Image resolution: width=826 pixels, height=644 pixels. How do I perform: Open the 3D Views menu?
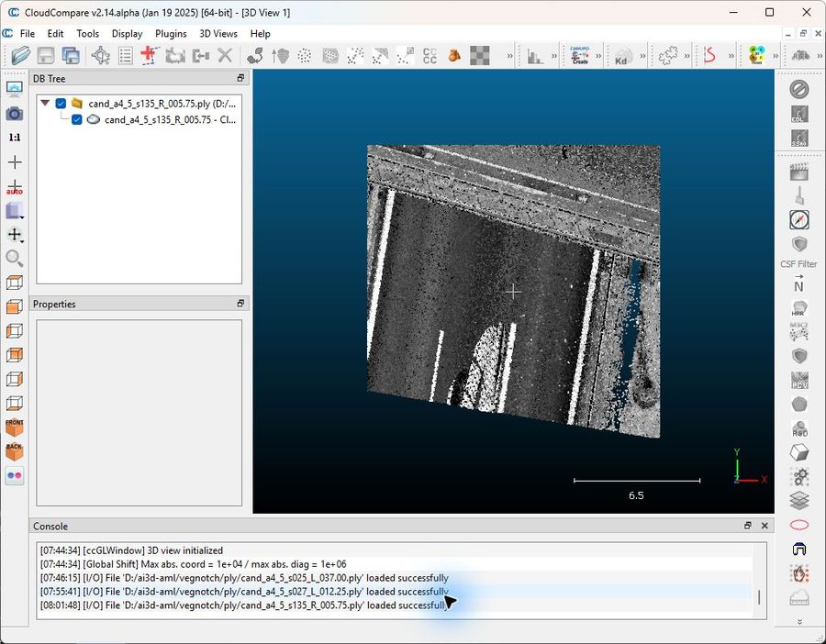(x=218, y=34)
